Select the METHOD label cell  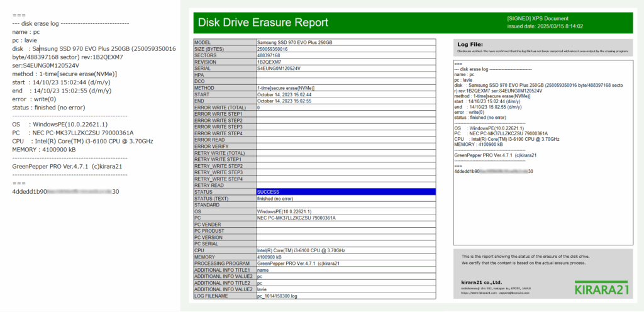tap(225, 88)
